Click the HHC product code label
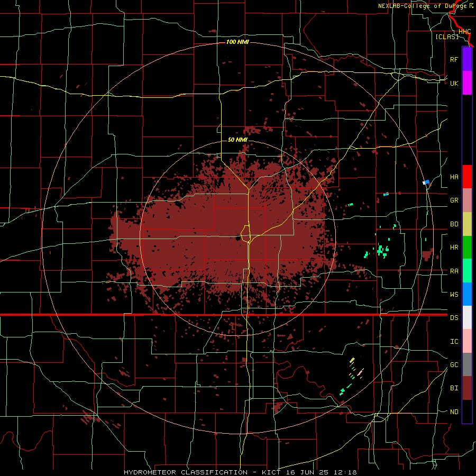476x476 pixels. tap(464, 32)
